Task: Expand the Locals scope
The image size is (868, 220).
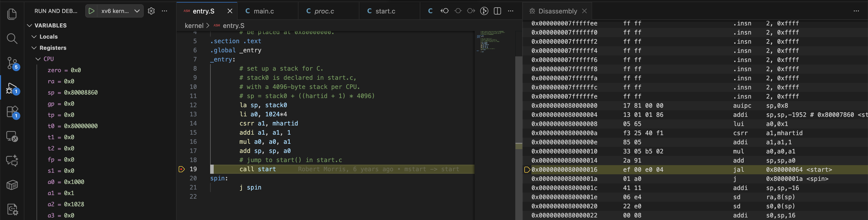Action: point(34,37)
